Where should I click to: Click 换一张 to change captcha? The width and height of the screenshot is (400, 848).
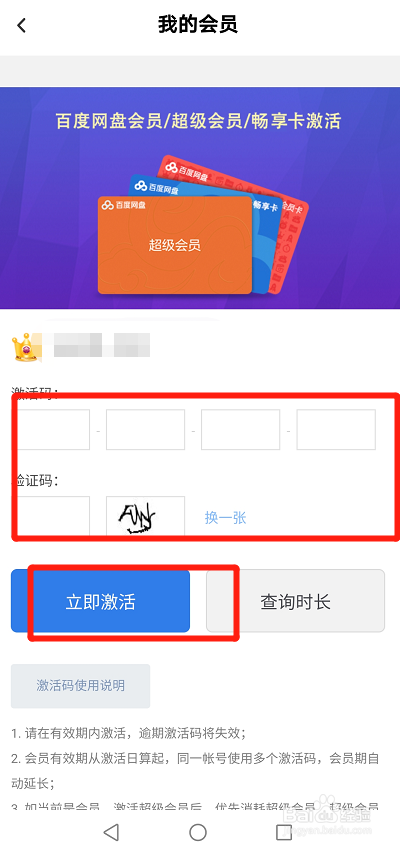pyautogui.click(x=225, y=518)
